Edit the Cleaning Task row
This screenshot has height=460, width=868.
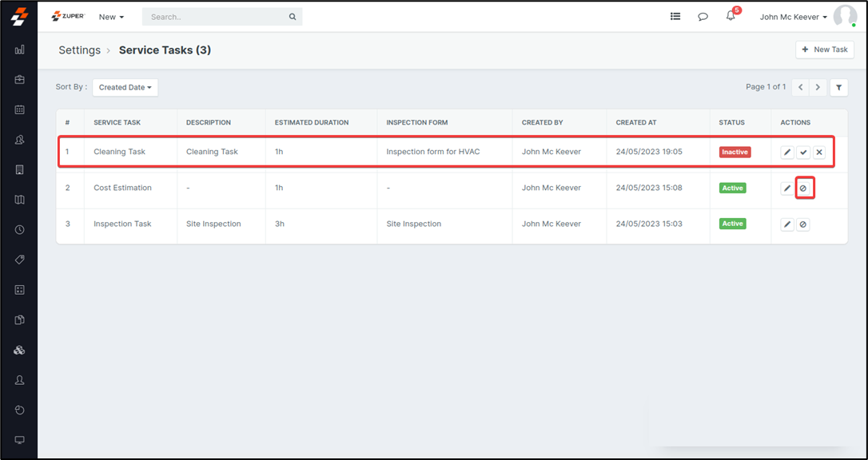tap(787, 152)
